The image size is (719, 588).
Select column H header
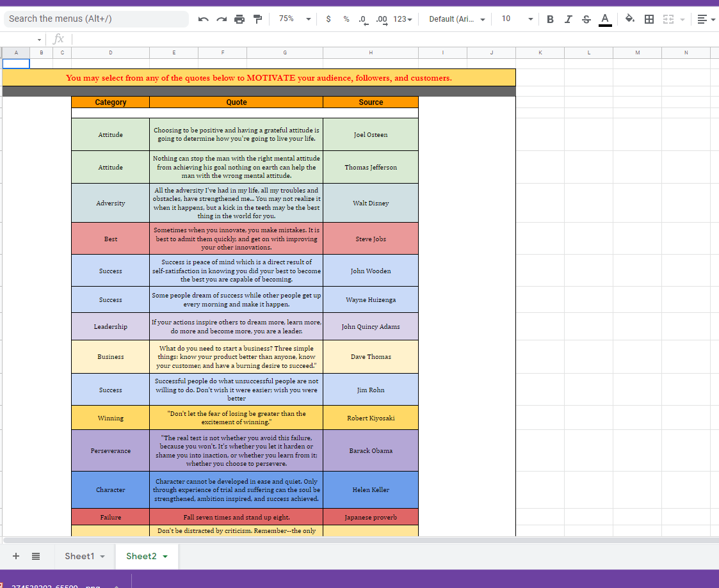pos(371,52)
